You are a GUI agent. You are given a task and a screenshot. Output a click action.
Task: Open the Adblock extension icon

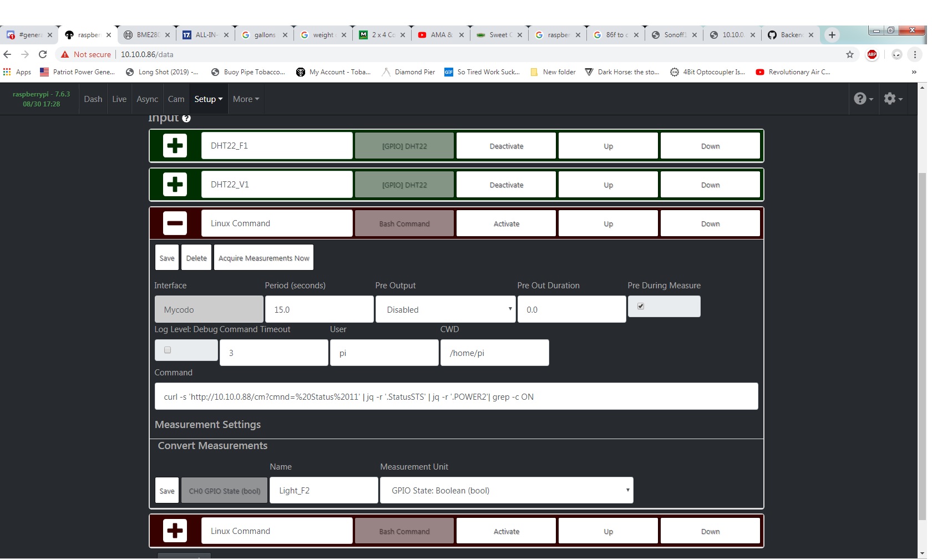click(872, 54)
